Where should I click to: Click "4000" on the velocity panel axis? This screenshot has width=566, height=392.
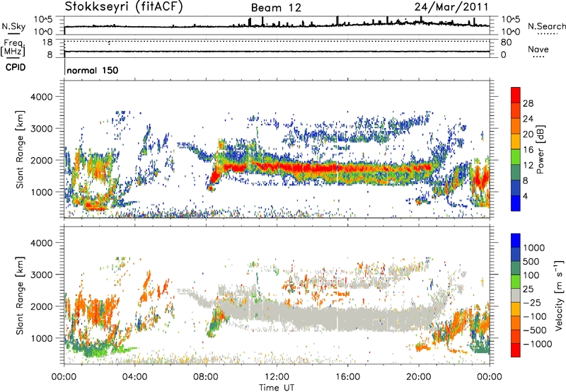click(41, 243)
